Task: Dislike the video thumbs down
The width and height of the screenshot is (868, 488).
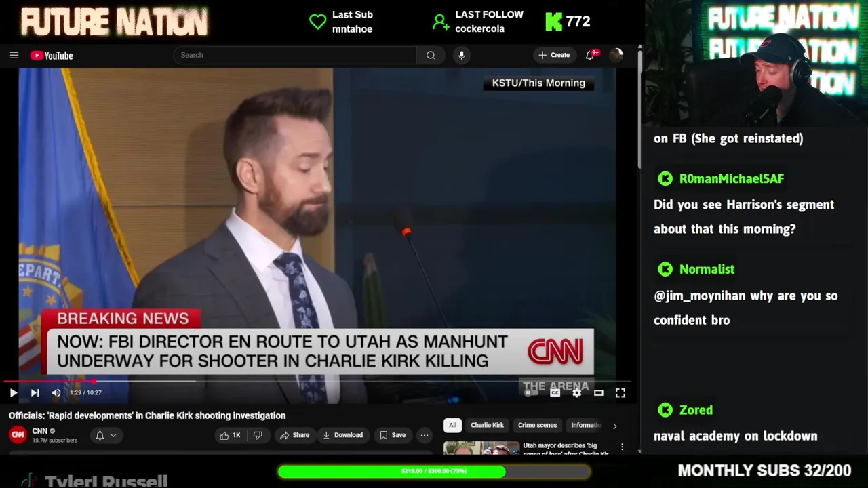Action: (x=258, y=435)
